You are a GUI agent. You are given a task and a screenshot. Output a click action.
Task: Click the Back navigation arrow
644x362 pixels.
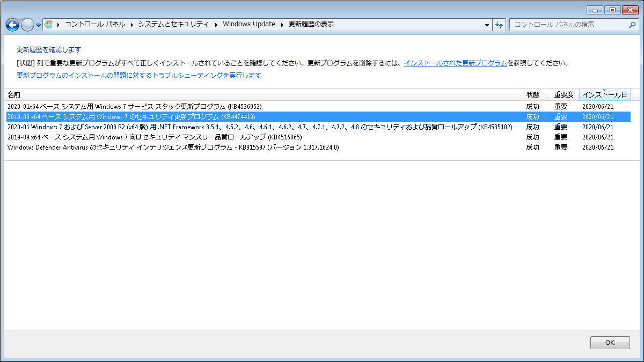point(12,24)
